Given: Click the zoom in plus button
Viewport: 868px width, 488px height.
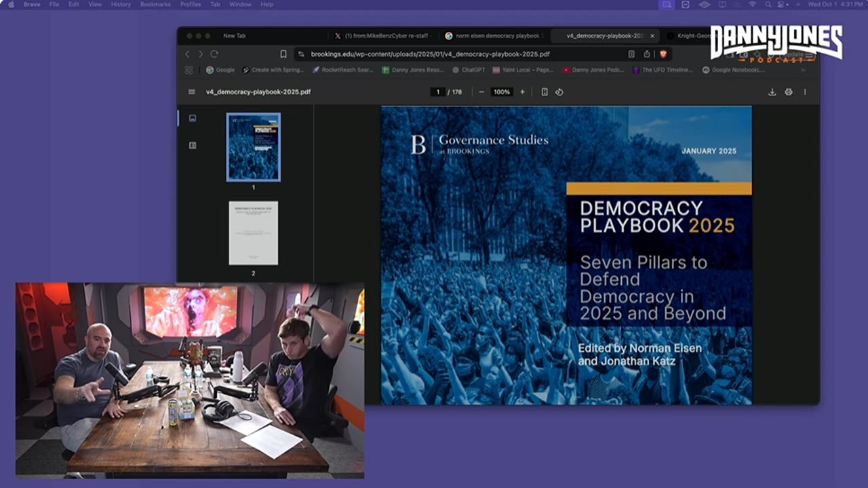Looking at the screenshot, I should point(522,92).
